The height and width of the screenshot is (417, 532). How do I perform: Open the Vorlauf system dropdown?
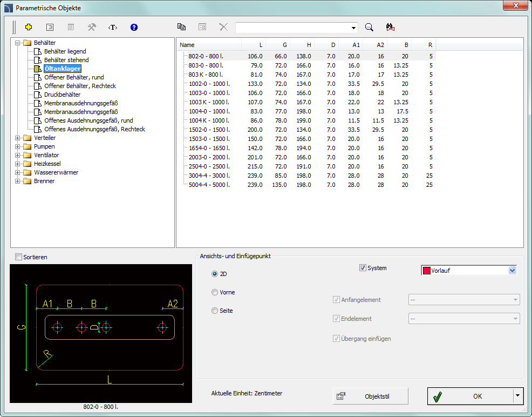pyautogui.click(x=512, y=271)
